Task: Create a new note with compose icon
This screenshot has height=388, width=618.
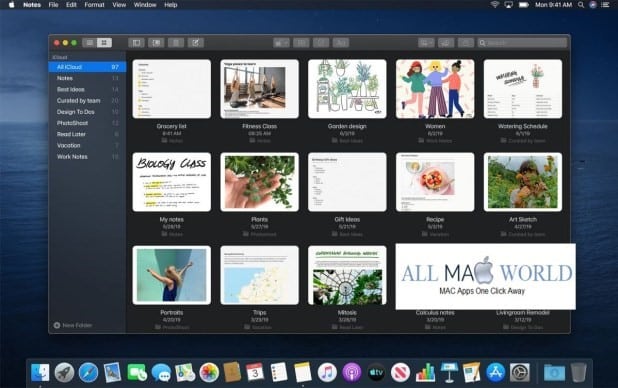Action: coord(195,43)
